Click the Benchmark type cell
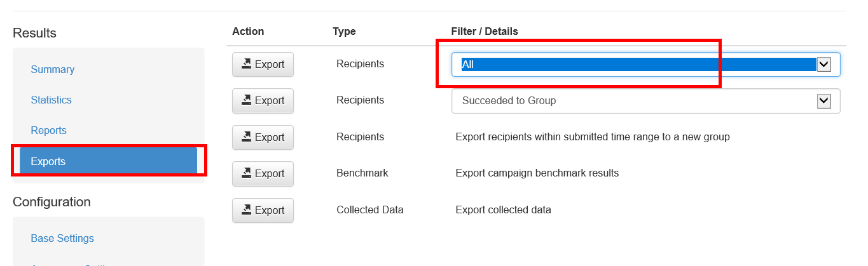868x266 pixels. click(362, 173)
